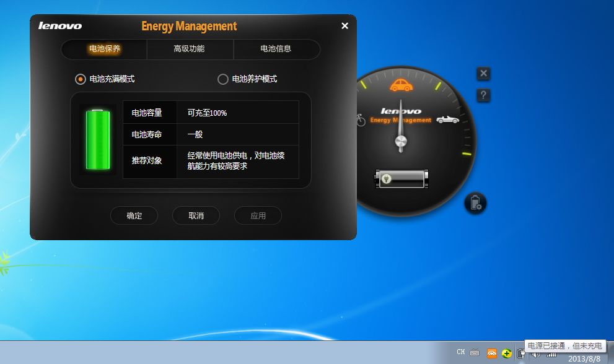Click the green plus tray icon
The image size is (614, 364).
coord(507,353)
